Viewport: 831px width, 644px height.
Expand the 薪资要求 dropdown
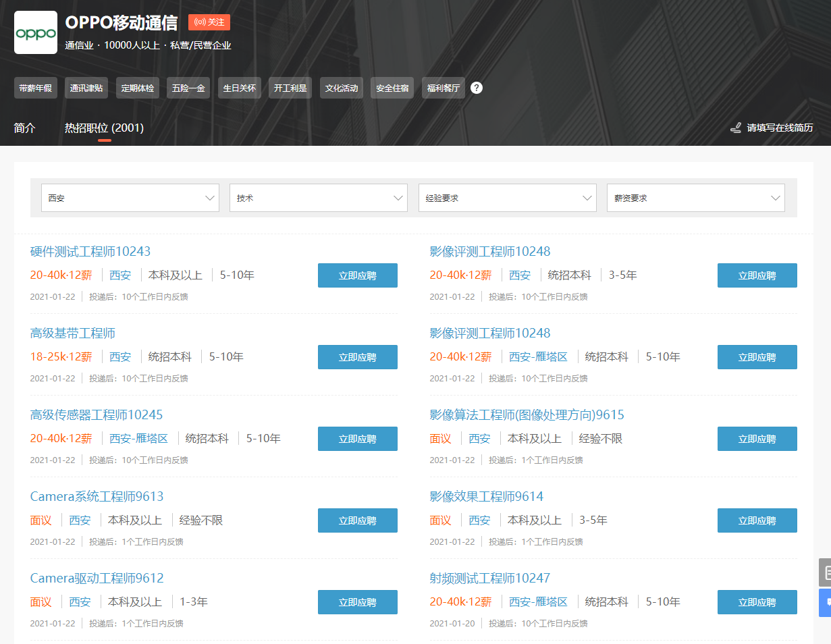click(x=695, y=198)
